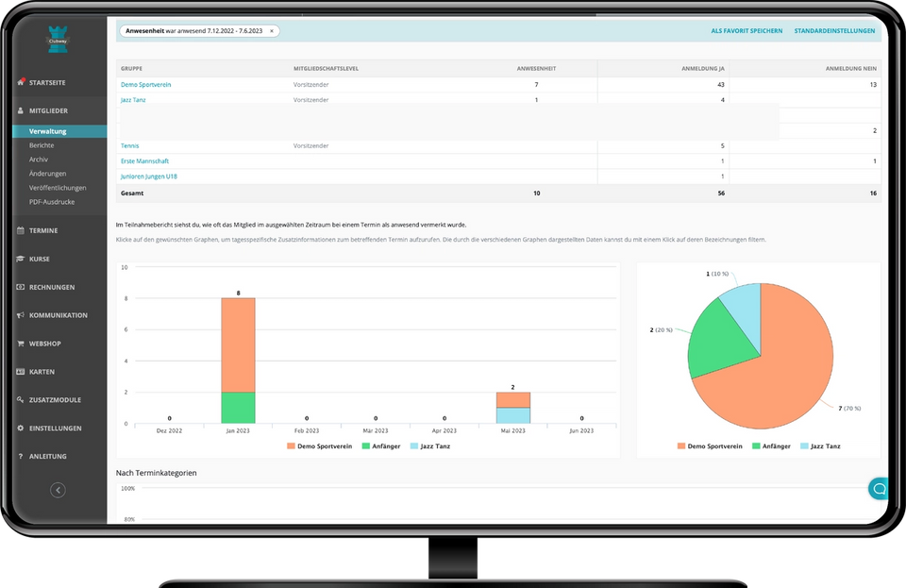906x588 pixels.
Task: Click the Nach Terminkategorien heading
Action: click(156, 473)
